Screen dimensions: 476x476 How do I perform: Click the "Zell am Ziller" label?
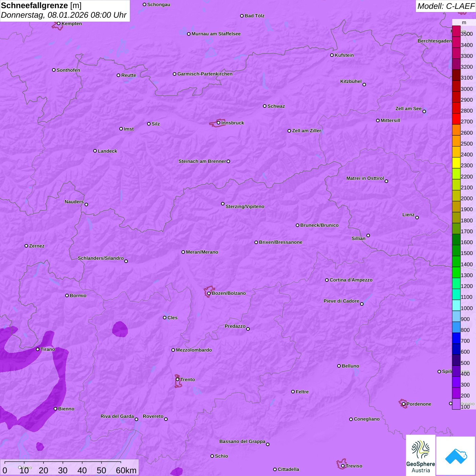[x=307, y=131]
